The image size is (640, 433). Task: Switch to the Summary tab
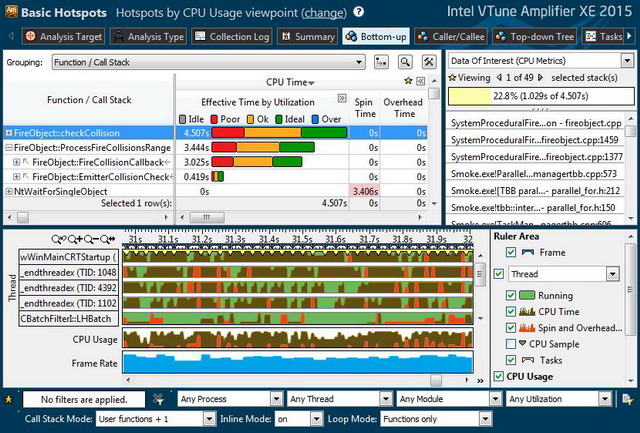[307, 36]
